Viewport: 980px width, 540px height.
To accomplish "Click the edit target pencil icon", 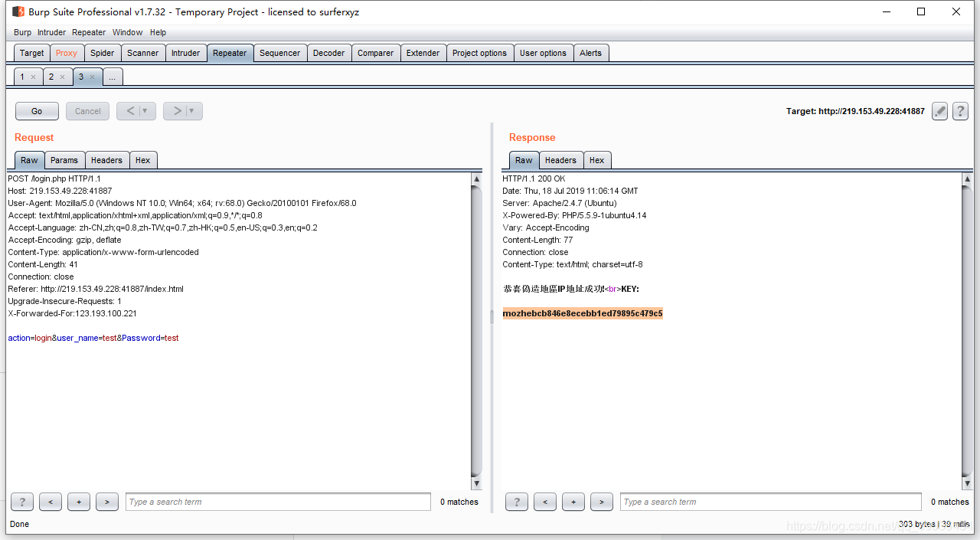I will 940,111.
